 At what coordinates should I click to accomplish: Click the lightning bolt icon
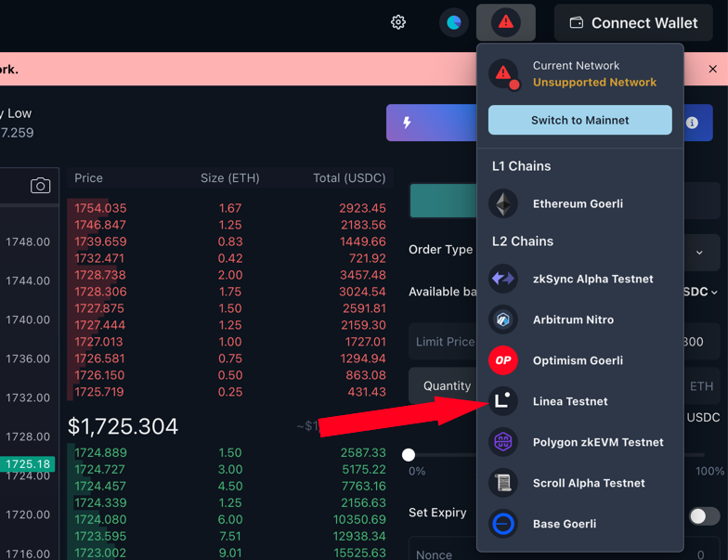(407, 123)
